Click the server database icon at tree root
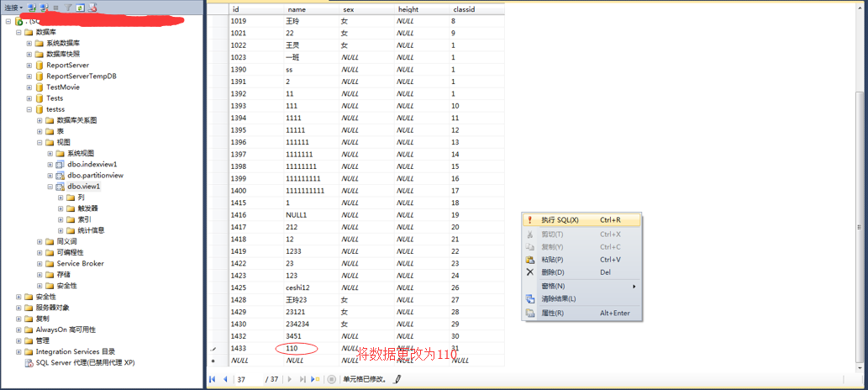 click(18, 21)
